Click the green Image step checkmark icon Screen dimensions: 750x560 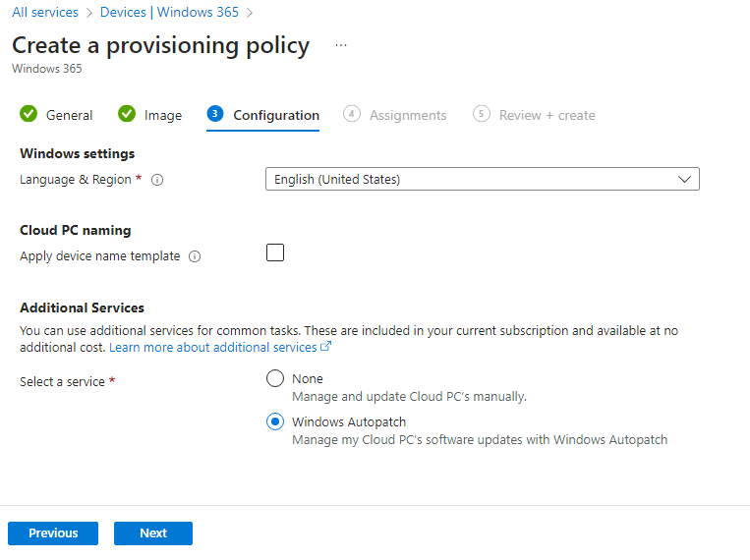click(x=127, y=114)
